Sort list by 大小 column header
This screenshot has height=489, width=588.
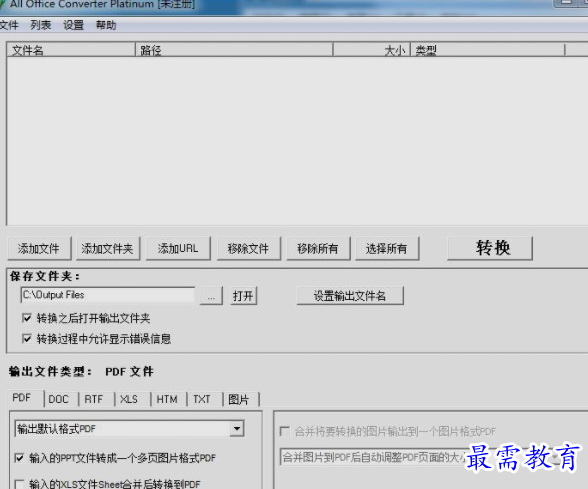pos(372,50)
